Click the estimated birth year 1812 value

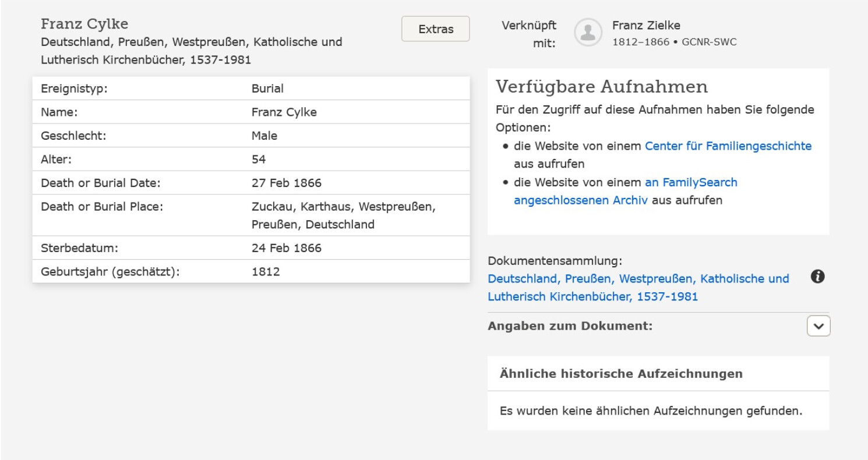point(266,272)
